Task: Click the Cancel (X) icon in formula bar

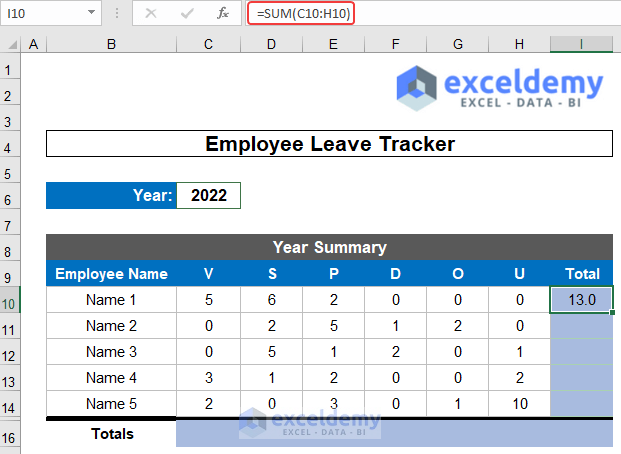Action: (151, 13)
